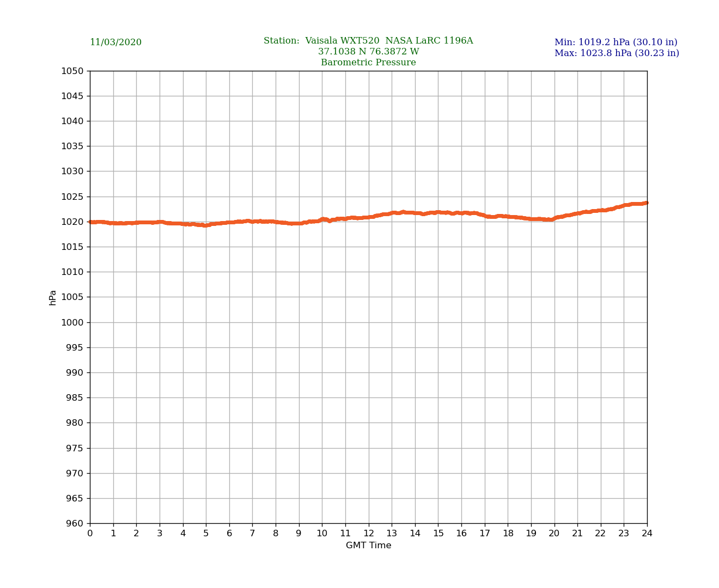Click the Max: 1023.8 hPa readout

[617, 53]
